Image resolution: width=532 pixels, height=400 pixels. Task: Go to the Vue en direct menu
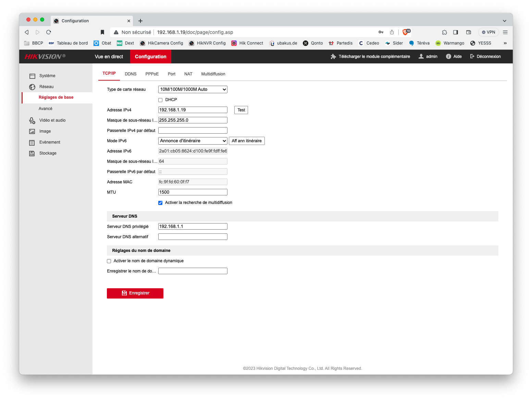[x=109, y=57]
